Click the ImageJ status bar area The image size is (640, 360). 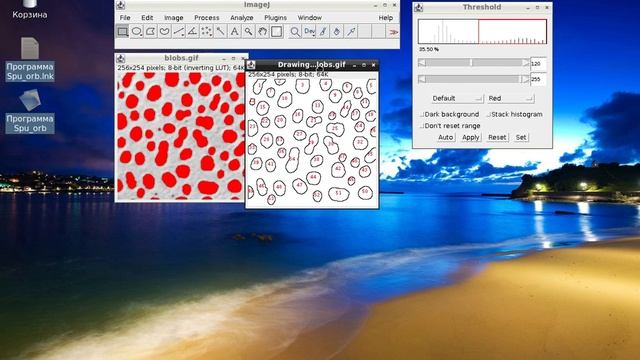pyautogui.click(x=257, y=44)
